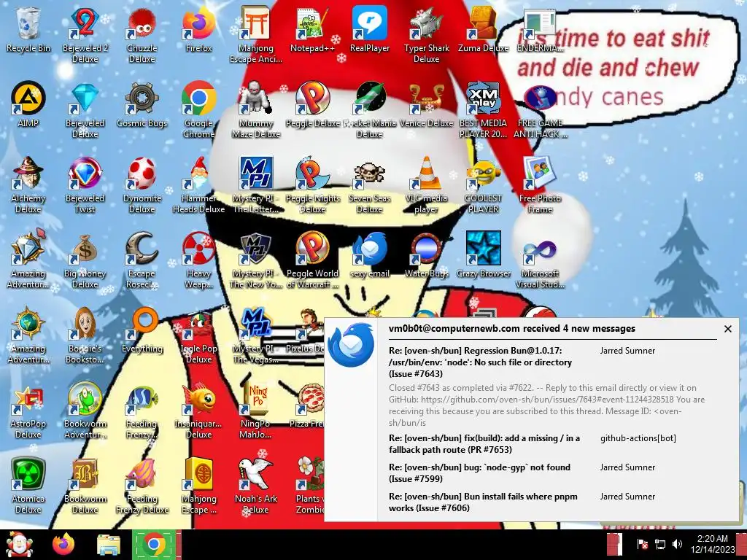This screenshot has height=560, width=747.
Task: Launch AIMP desktop shortcut
Action: click(28, 105)
